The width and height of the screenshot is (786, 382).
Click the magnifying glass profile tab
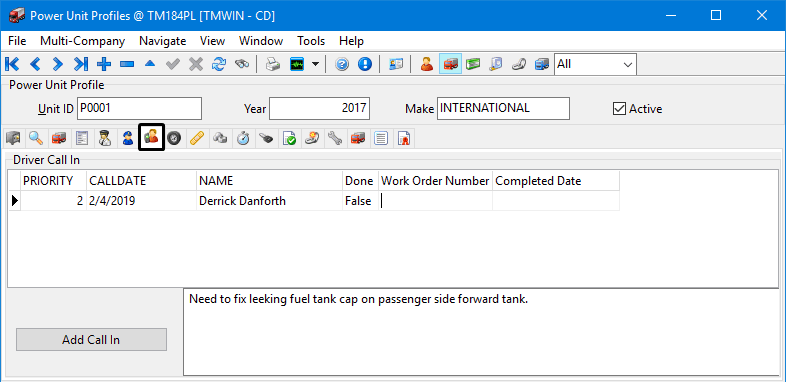pyautogui.click(x=36, y=138)
